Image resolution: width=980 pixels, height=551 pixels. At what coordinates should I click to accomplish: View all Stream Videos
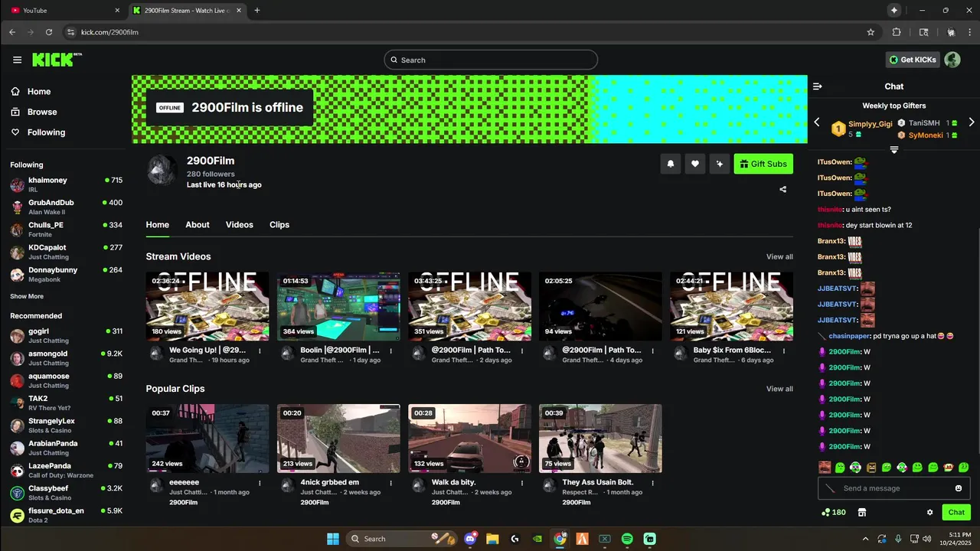tap(779, 257)
